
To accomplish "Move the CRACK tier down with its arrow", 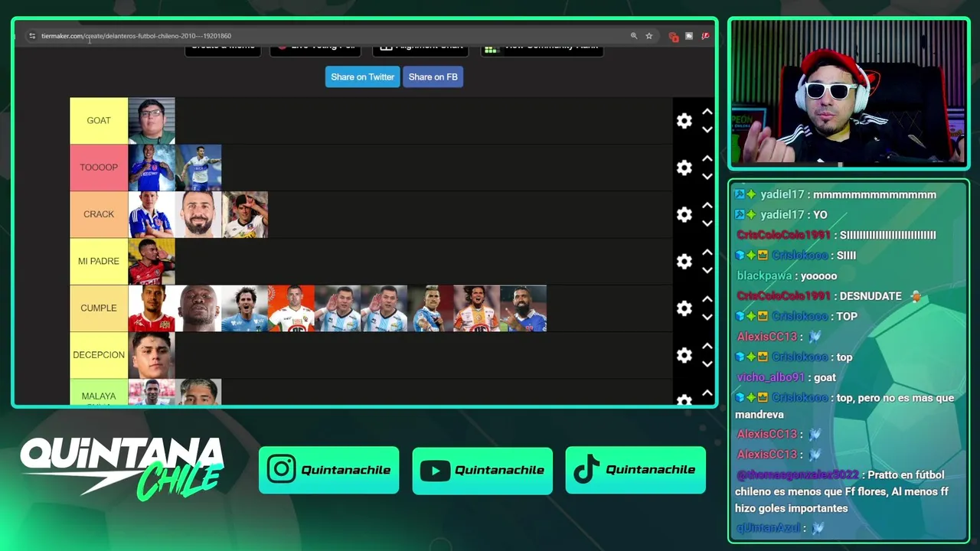I will tap(707, 223).
